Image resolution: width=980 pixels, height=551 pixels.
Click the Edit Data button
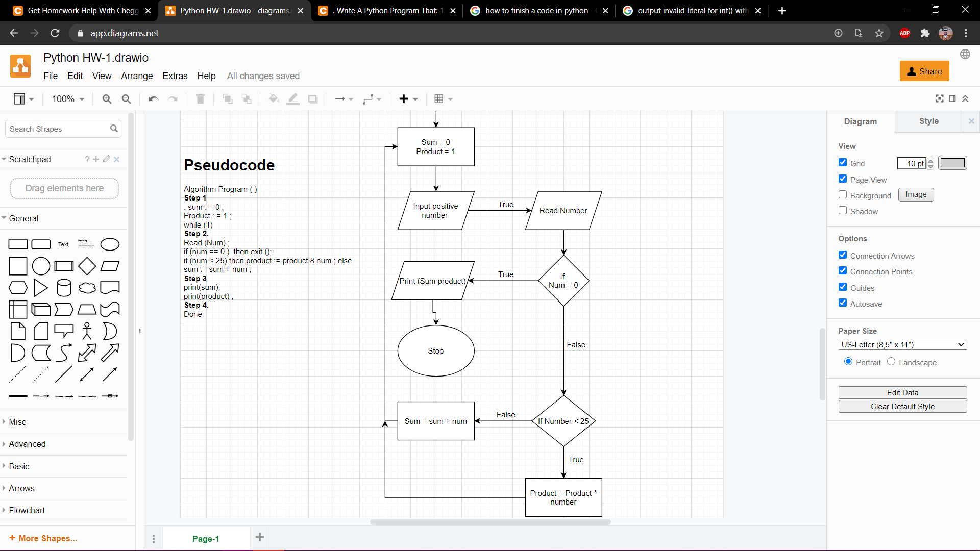point(902,392)
